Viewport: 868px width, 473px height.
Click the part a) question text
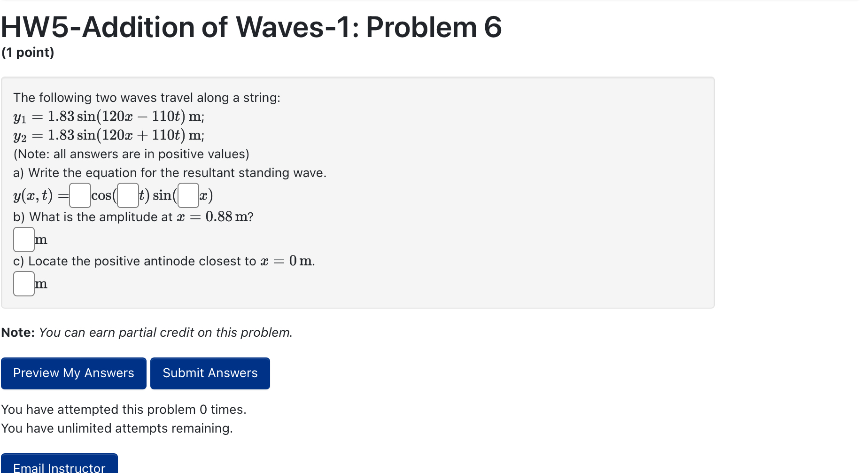coord(170,172)
